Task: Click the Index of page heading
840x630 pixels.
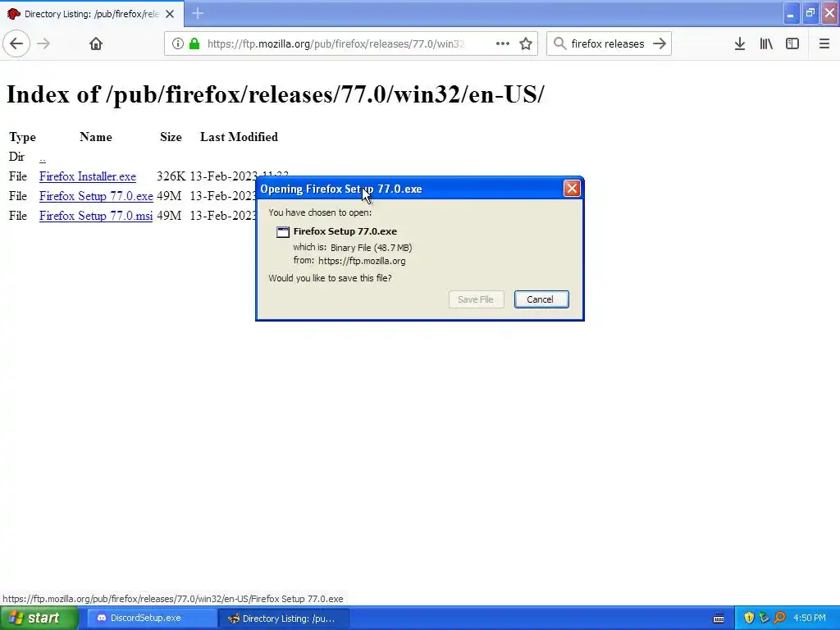Action: coord(276,94)
